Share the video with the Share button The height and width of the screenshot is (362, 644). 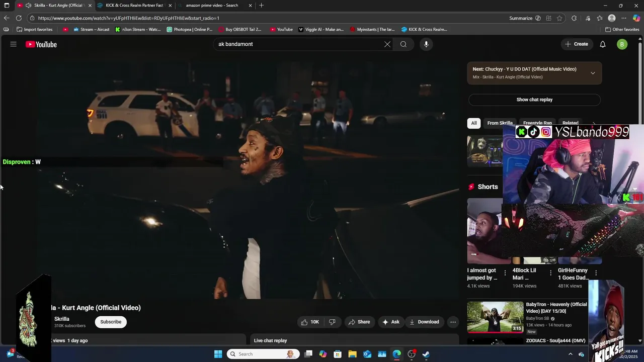click(359, 322)
